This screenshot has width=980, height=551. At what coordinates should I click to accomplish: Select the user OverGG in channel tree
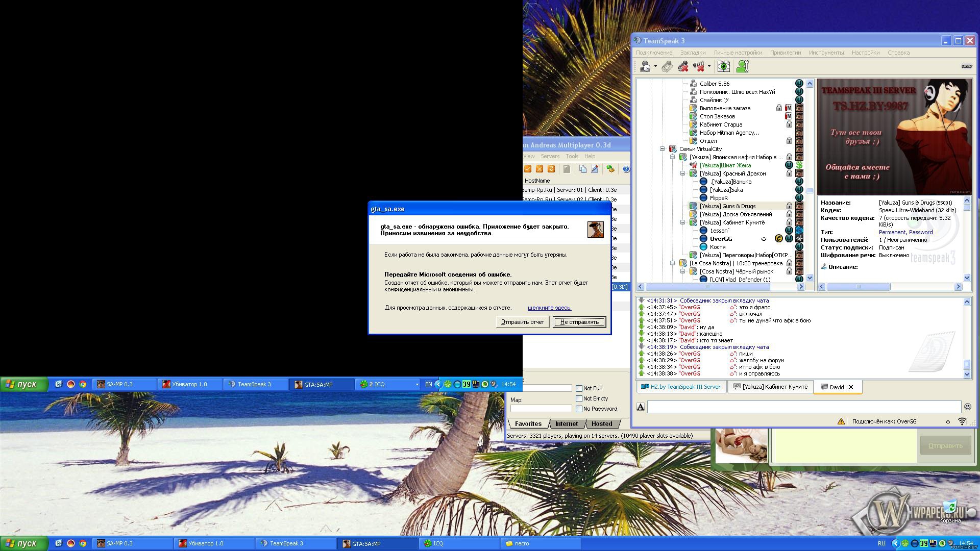point(721,239)
